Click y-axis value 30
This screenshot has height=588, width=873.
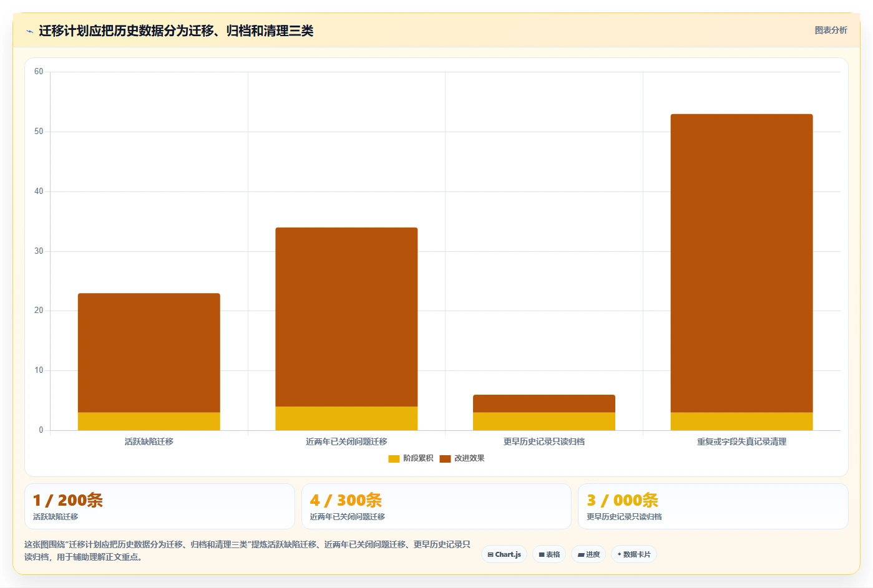point(39,251)
